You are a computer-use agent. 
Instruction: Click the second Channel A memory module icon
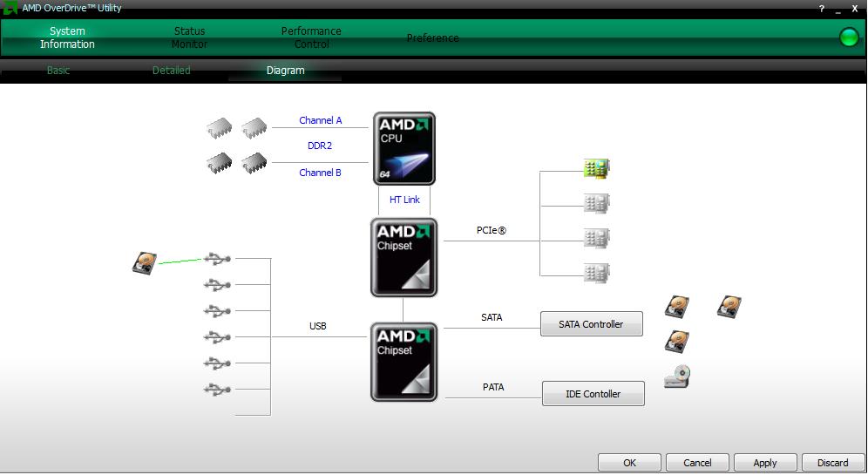(x=254, y=128)
